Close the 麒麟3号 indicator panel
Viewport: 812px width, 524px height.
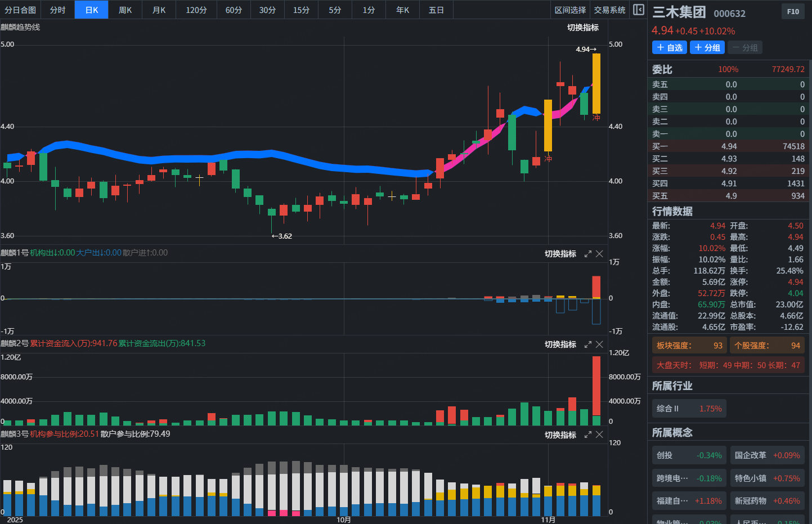[599, 435]
